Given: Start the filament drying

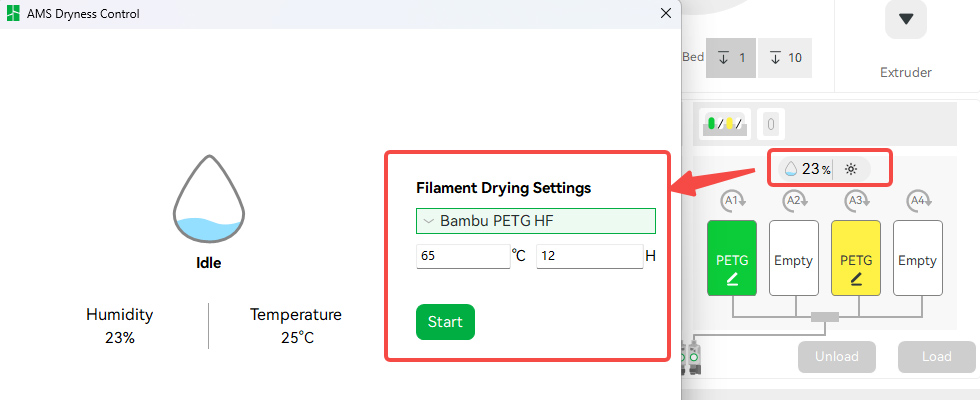Looking at the screenshot, I should [445, 322].
